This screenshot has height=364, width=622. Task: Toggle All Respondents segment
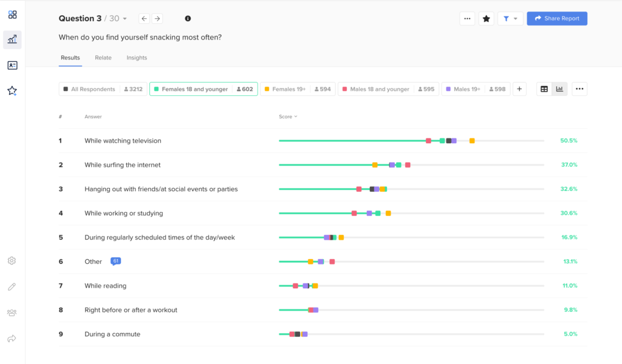[x=103, y=89]
